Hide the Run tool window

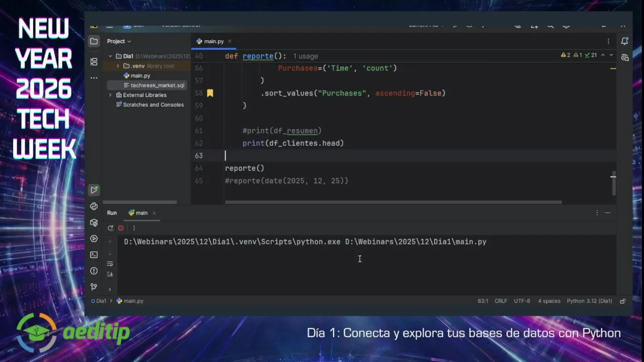point(608,213)
